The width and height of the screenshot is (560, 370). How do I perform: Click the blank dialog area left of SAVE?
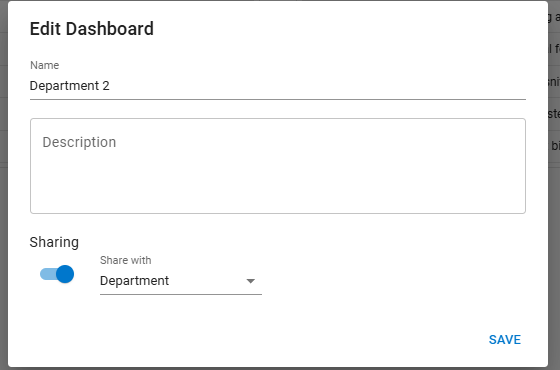click(250, 340)
